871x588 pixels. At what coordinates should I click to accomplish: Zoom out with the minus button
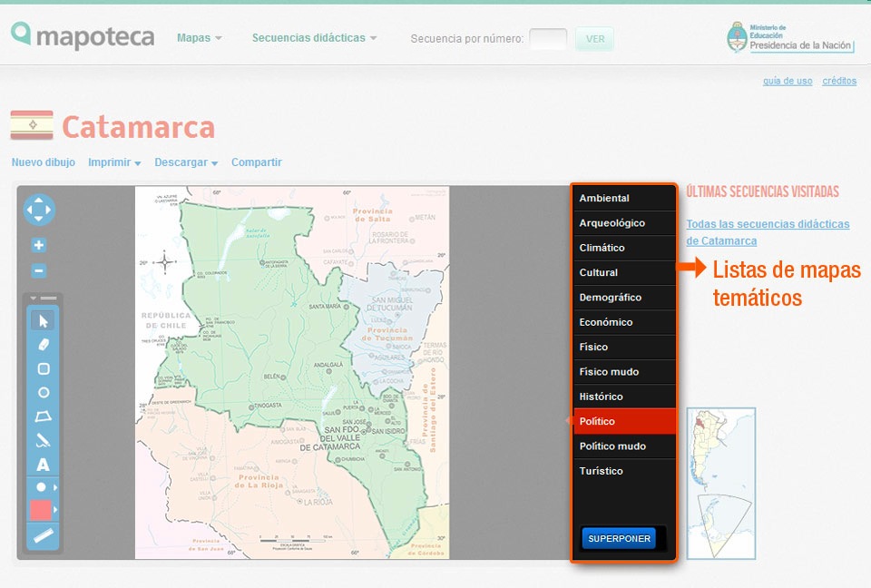click(37, 269)
